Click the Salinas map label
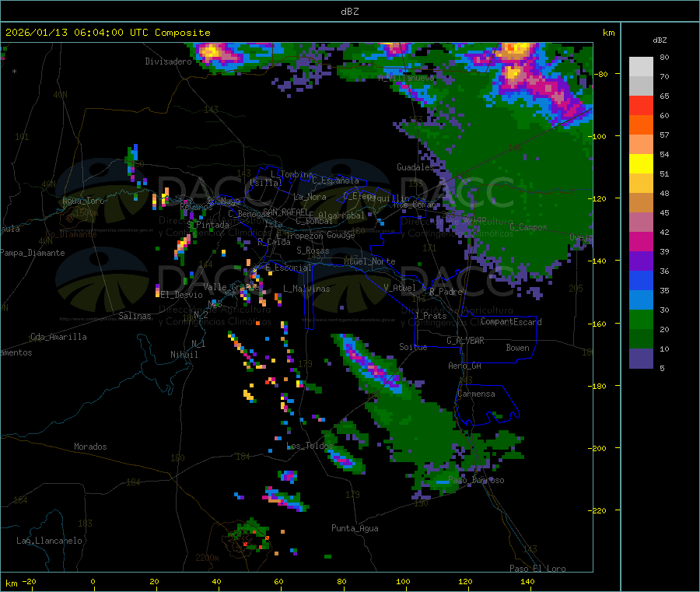The height and width of the screenshot is (592, 700). (135, 316)
